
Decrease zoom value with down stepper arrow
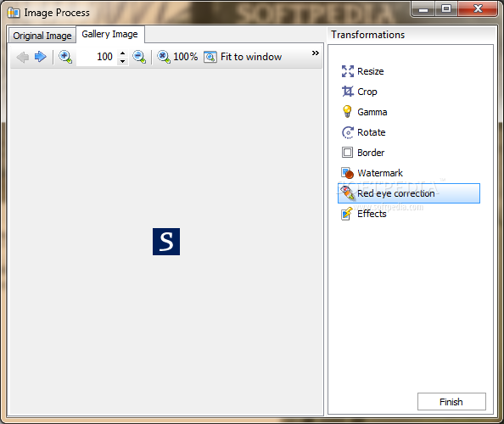click(122, 61)
